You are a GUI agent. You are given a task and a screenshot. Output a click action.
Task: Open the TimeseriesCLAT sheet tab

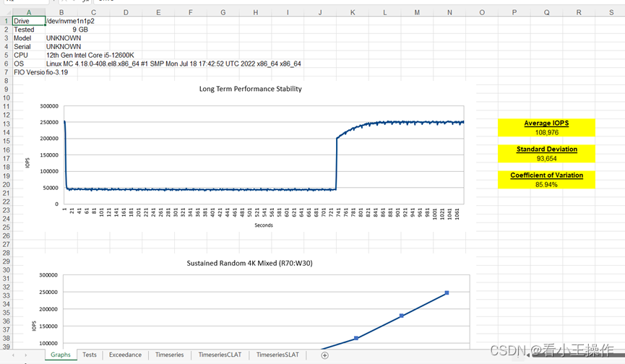coord(220,355)
